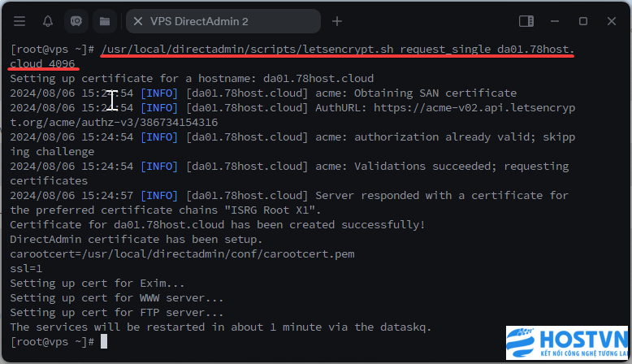Open the hamburger main menu
632x364 pixels.
coord(19,21)
